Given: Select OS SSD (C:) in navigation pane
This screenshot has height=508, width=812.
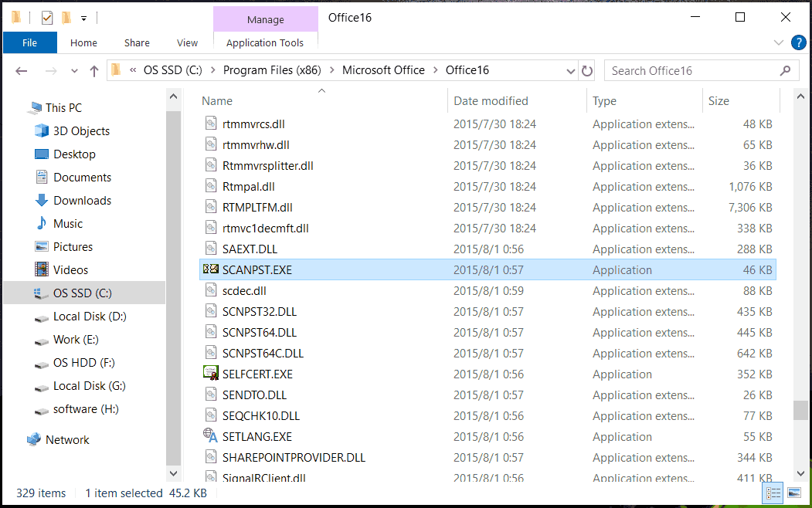Looking at the screenshot, I should pos(84,293).
